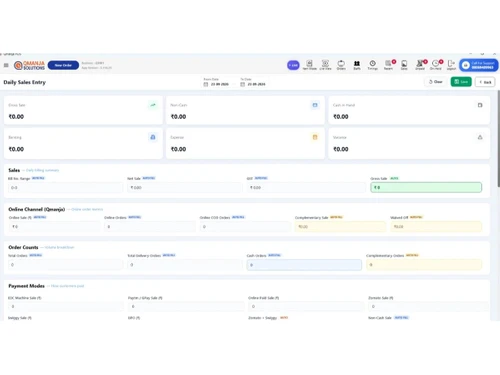The width and height of the screenshot is (500, 375).
Task: Click the Daily Sales Entry heading
Action: (x=25, y=82)
